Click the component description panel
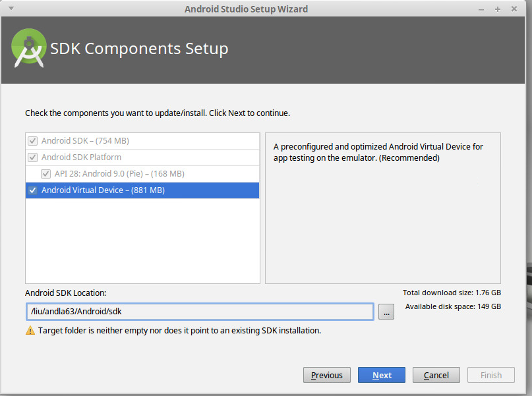Screen dimensions: 532x396 pos(383,208)
